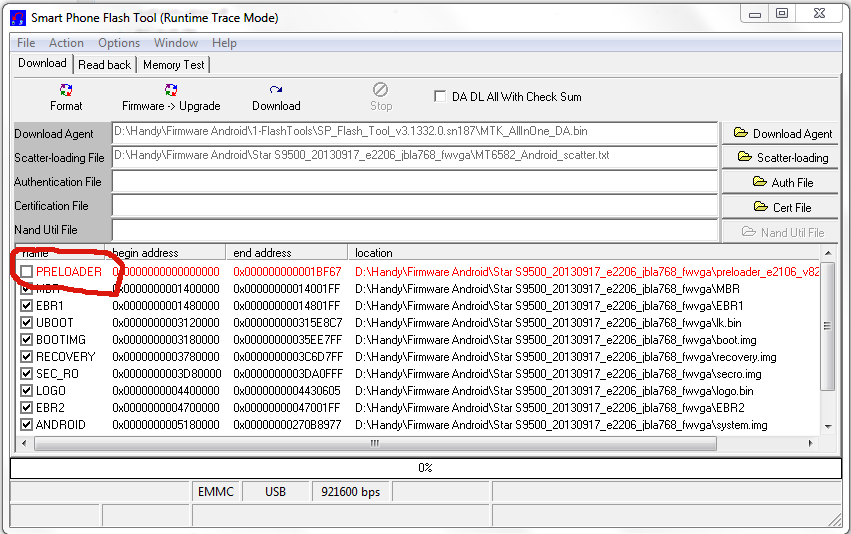Image resolution: width=851 pixels, height=534 pixels.
Task: Click the Cert File button
Action: (x=780, y=207)
